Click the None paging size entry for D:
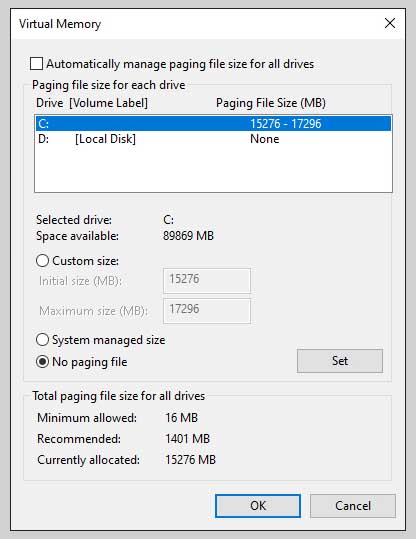The height and width of the screenshot is (539, 416). point(264,139)
